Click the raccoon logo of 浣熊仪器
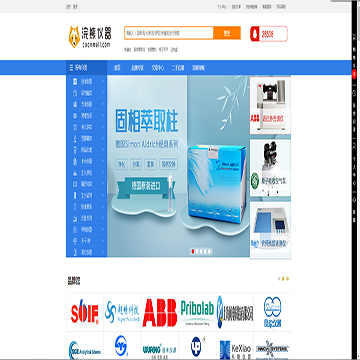 click(x=74, y=37)
